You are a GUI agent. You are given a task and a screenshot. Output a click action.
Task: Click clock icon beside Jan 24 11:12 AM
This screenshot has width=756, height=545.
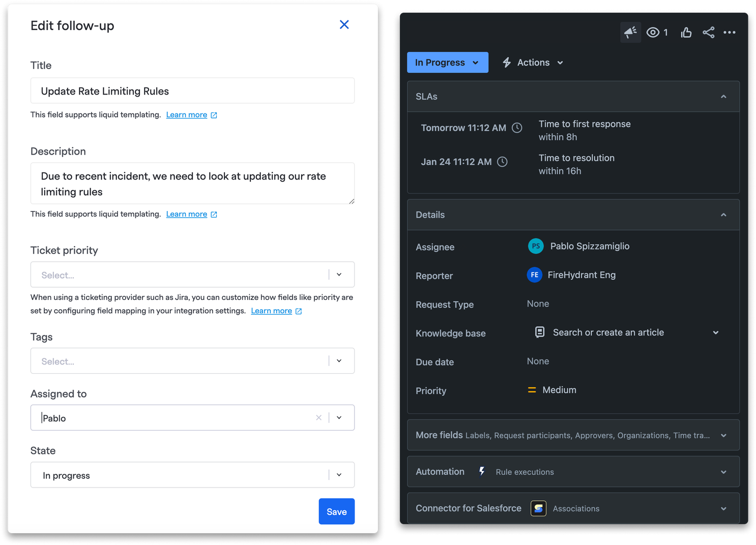[502, 162]
